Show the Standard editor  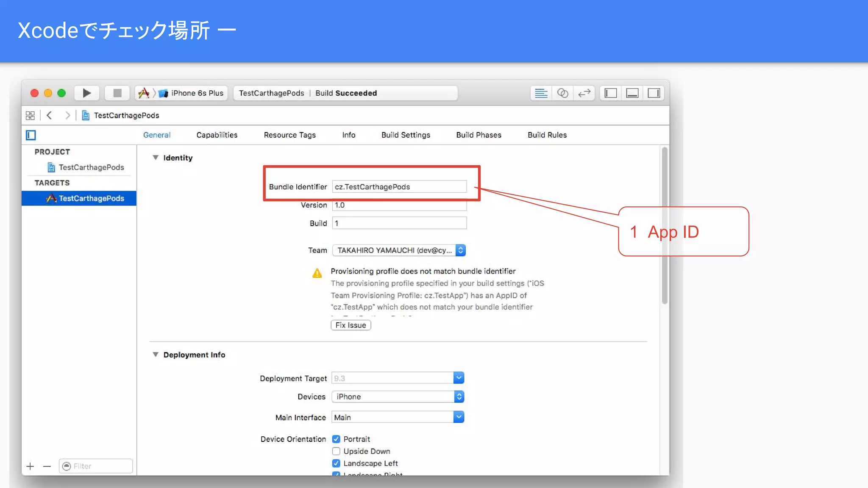tap(541, 93)
